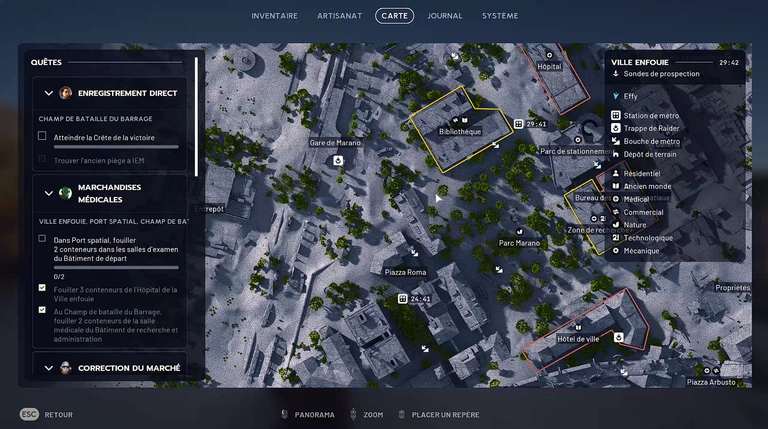Click the Raider hatch icon below Gare de Marano
The image size is (768, 429).
(x=337, y=160)
